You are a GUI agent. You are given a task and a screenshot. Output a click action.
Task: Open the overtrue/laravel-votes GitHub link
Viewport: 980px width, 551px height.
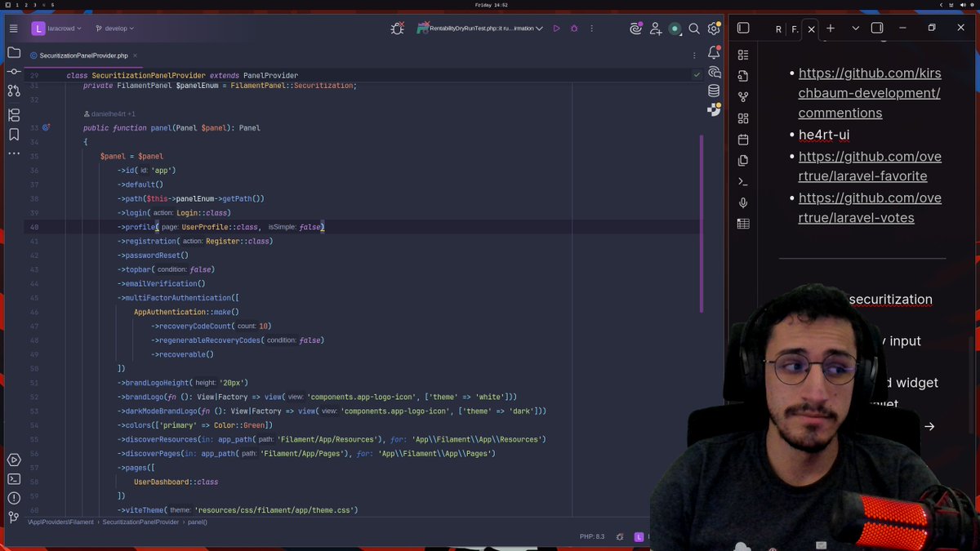click(x=870, y=207)
